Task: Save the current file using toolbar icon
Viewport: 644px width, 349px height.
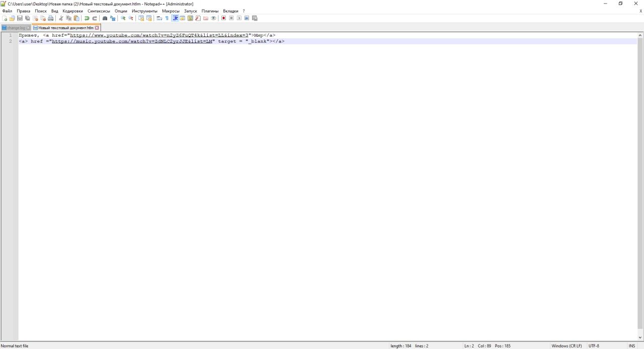Action: coord(20,18)
